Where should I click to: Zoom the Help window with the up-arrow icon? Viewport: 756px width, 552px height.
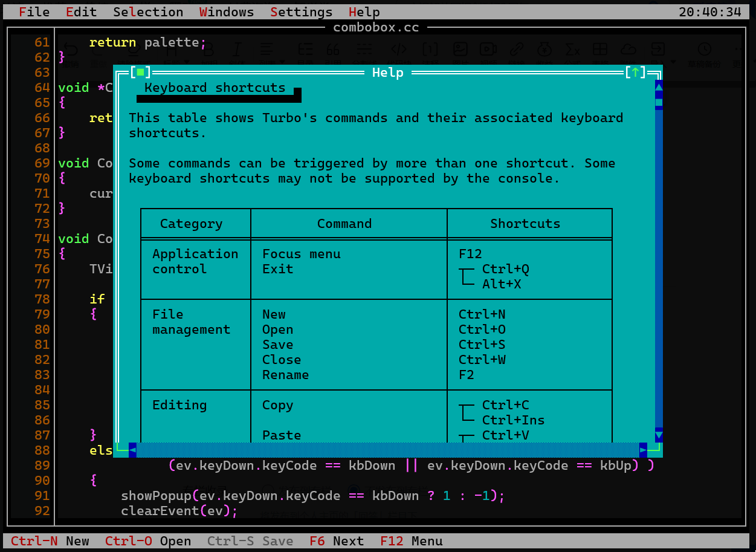click(635, 73)
